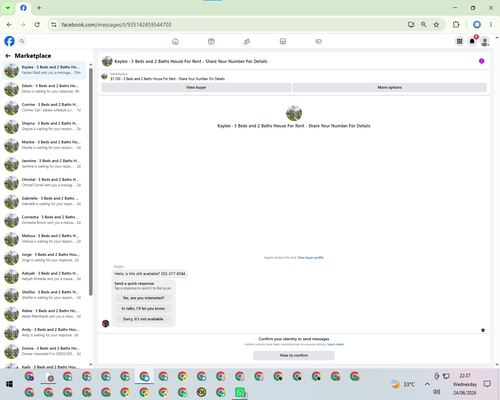500x400 pixels.
Task: Open the volume speaker icon in system tray
Action: click(437, 392)
